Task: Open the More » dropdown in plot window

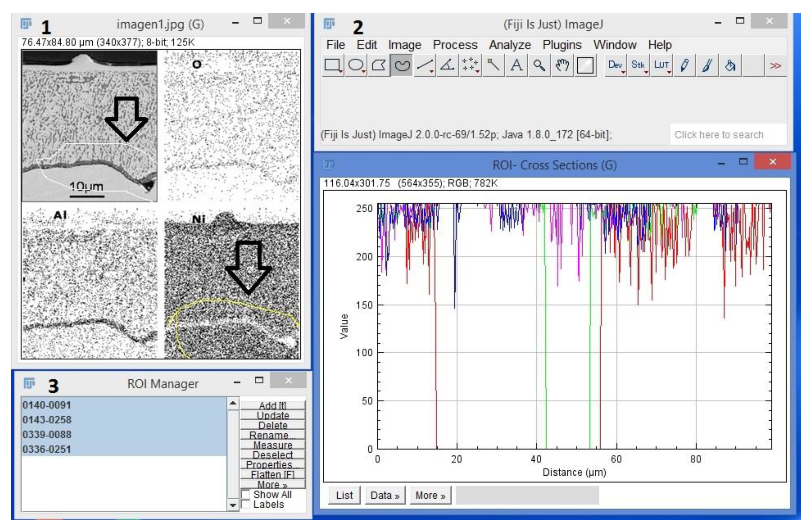Action: (x=430, y=495)
